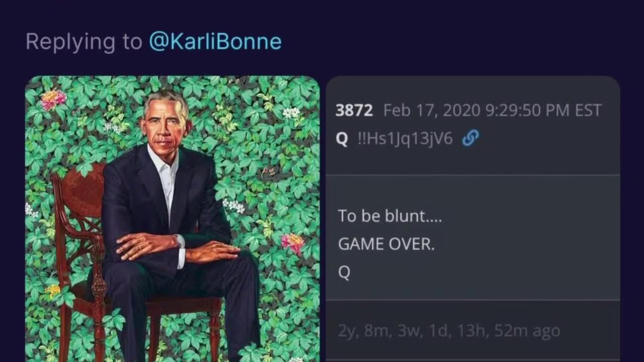Screen dimensions: 644x362
Task: Click the chain link icon beside the tripcode
Action: point(470,138)
